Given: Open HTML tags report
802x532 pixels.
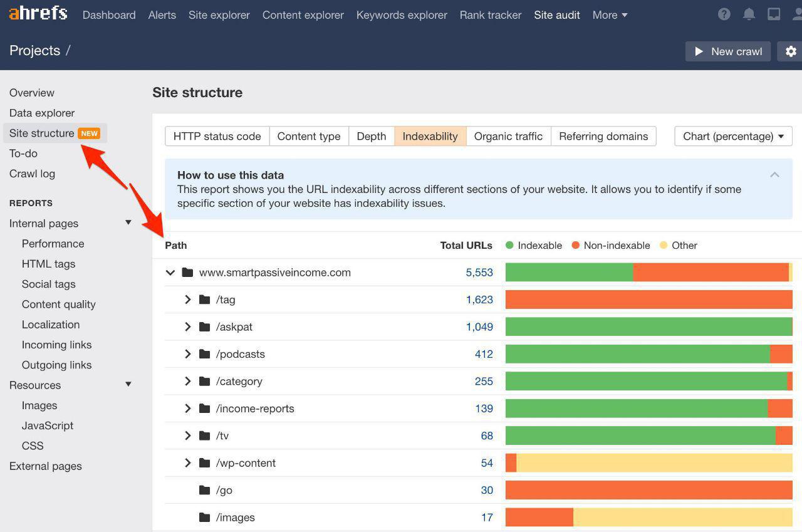Looking at the screenshot, I should [49, 264].
